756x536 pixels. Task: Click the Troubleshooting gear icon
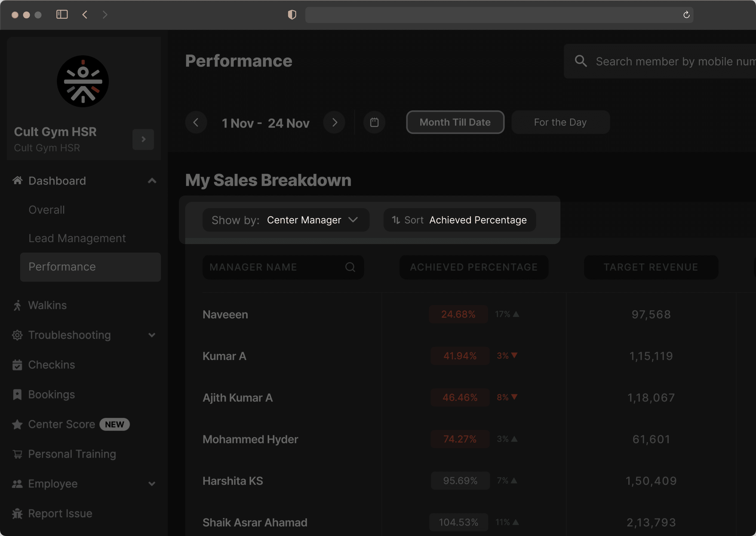click(17, 335)
